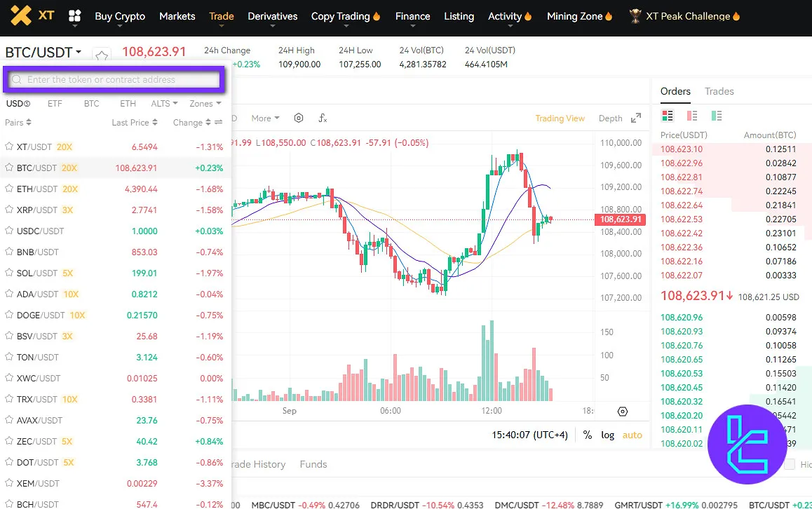Click the 108,620.96 bid price
The height and width of the screenshot is (509, 812).
click(682, 318)
